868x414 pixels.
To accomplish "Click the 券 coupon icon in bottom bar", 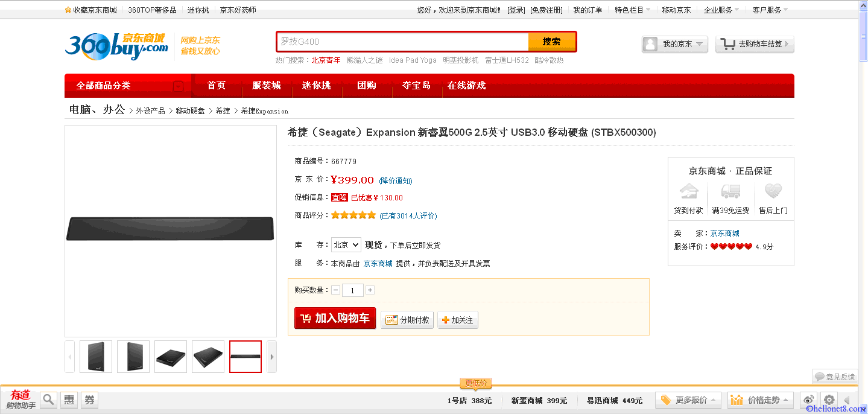I will tap(90, 400).
